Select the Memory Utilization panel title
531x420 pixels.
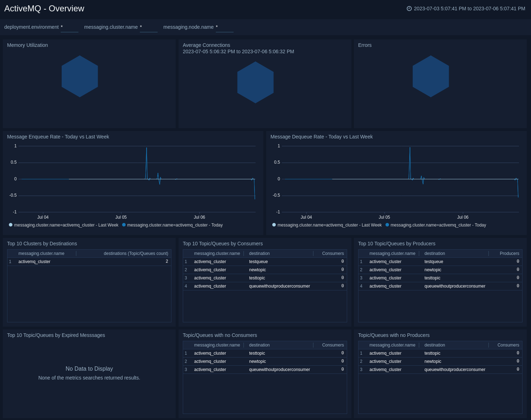[27, 45]
